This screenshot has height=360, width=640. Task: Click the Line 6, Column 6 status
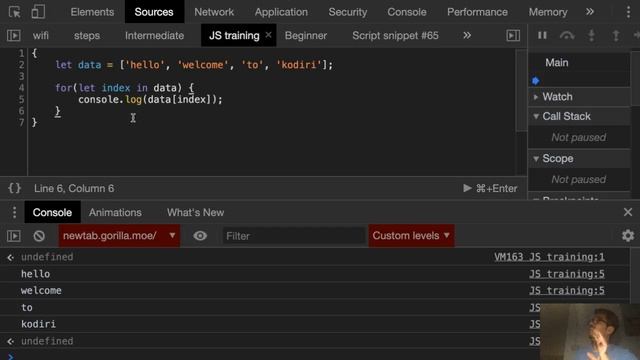click(74, 188)
